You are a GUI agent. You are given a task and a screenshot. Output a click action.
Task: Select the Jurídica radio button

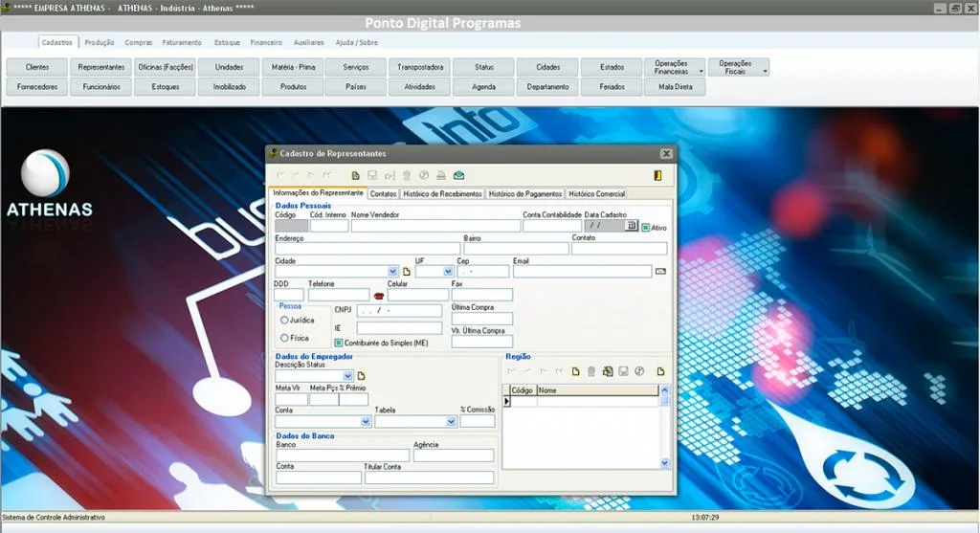click(284, 320)
